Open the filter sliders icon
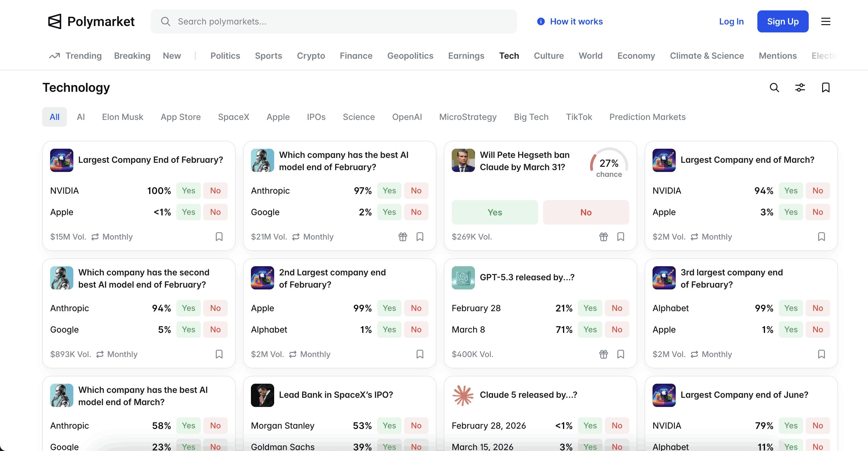868x451 pixels. [800, 88]
